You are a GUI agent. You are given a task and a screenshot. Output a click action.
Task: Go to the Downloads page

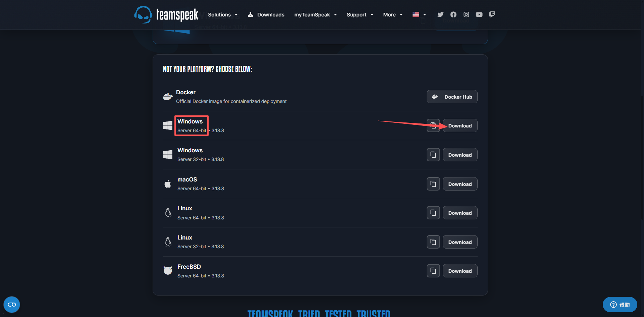pyautogui.click(x=266, y=15)
